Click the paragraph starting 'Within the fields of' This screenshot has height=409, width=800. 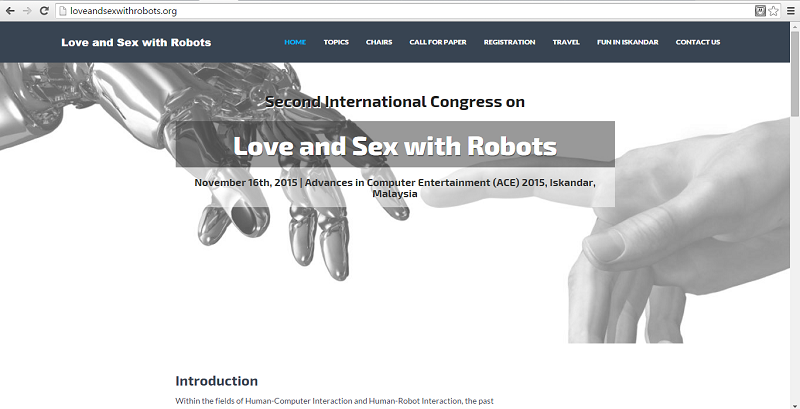[334, 401]
